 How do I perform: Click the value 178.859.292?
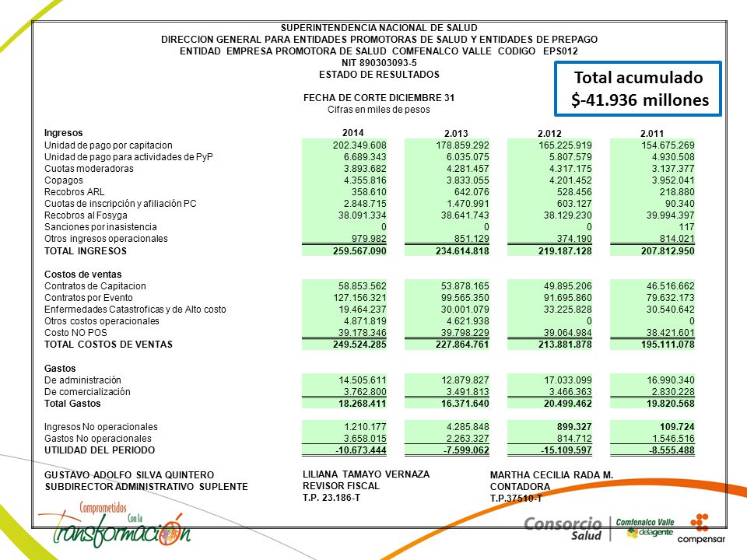point(462,145)
